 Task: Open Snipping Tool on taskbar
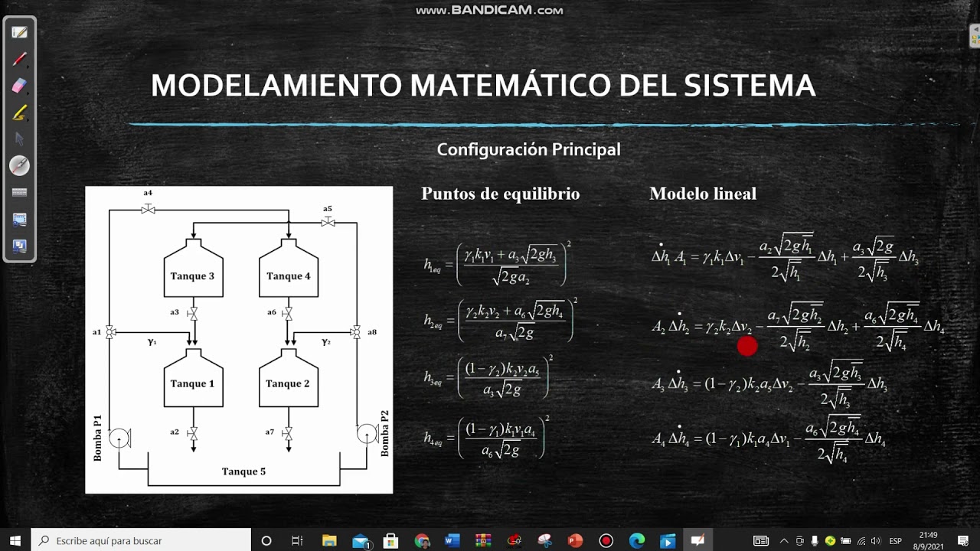coord(544,540)
